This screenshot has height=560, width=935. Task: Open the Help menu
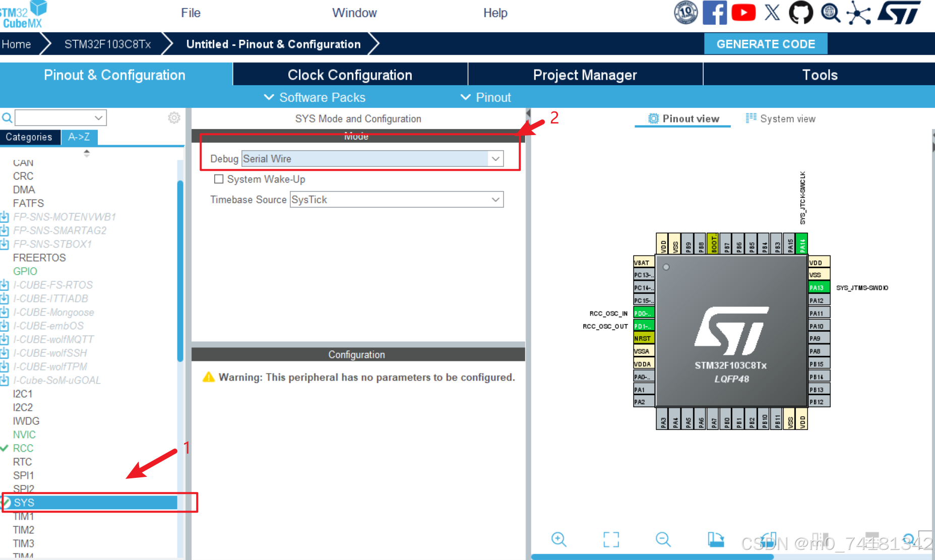tap(495, 13)
